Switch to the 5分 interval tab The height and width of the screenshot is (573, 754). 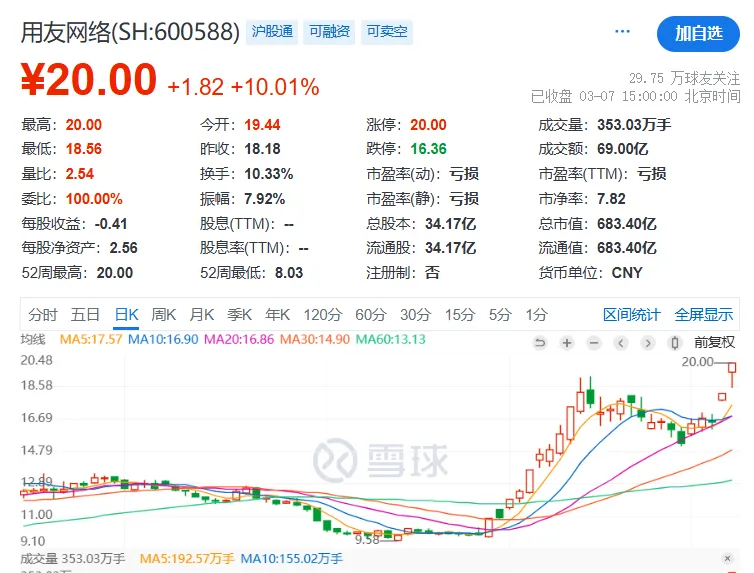[501, 315]
